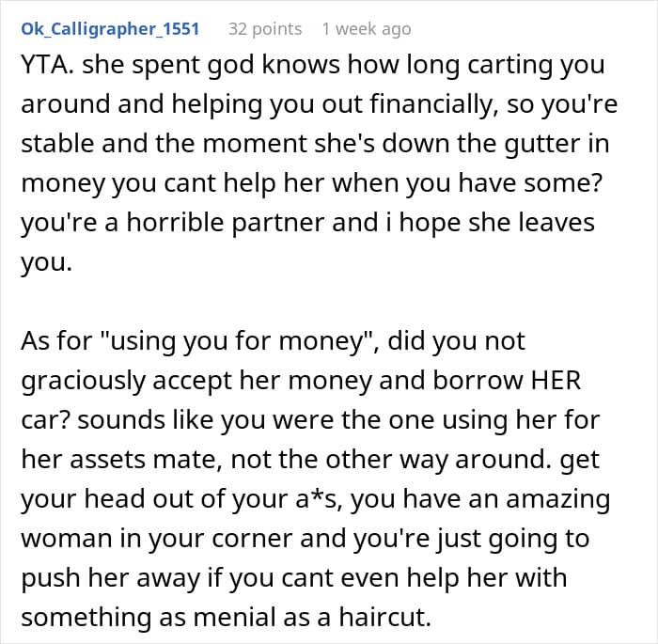Click the line "you're a horrible partner"
Viewport: 658px width, 644px height.
[172, 223]
